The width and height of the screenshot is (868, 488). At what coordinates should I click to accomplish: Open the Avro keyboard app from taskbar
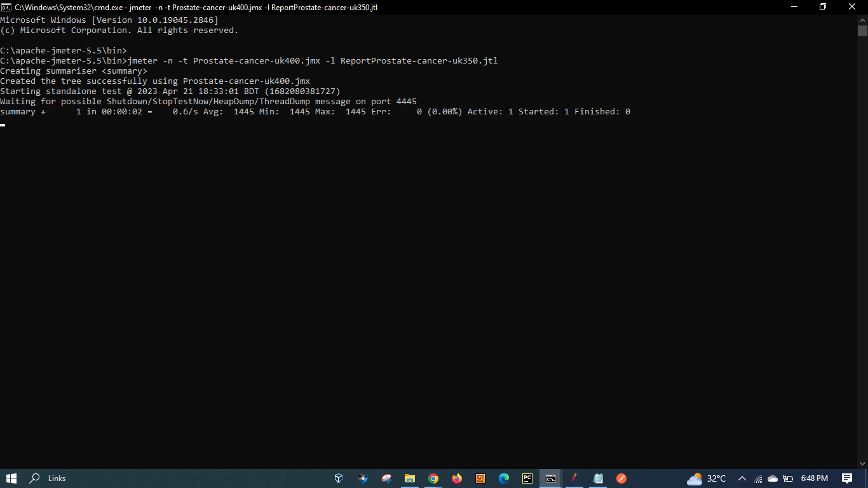(480, 478)
